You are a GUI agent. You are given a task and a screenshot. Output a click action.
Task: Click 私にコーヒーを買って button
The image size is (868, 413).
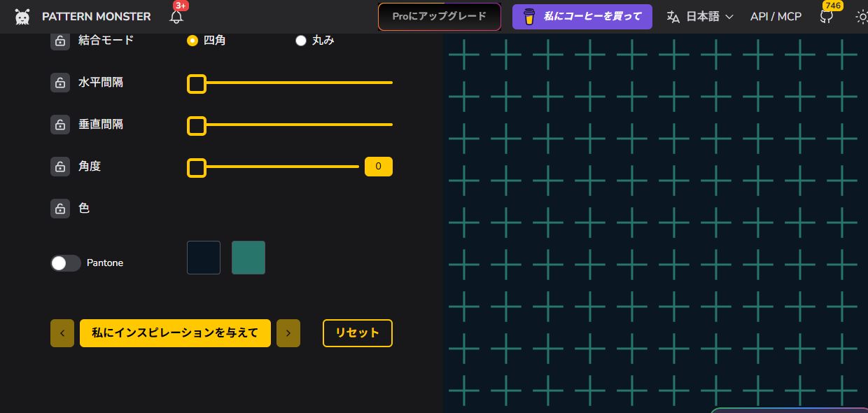(582, 16)
